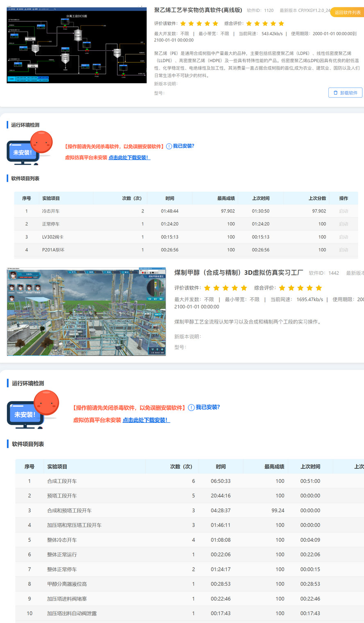Screen dimensions: 364x623
Task: Click the info icon in the 煤制甲醇 environment check
Action: [x=191, y=408]
